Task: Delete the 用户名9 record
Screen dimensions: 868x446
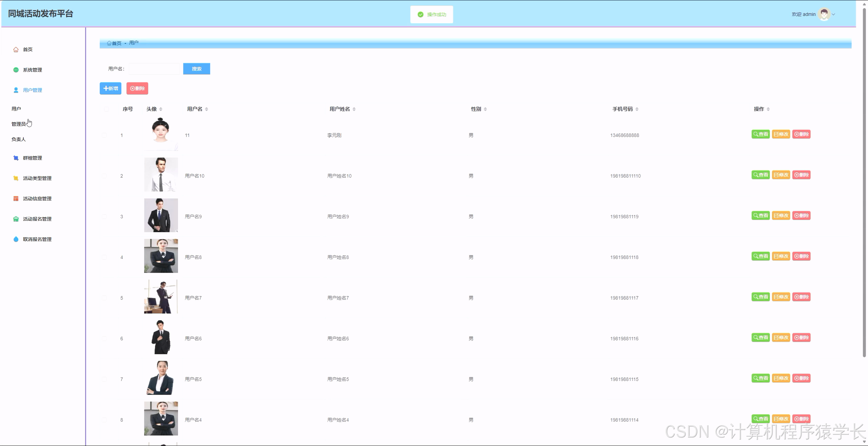Action: click(802, 216)
